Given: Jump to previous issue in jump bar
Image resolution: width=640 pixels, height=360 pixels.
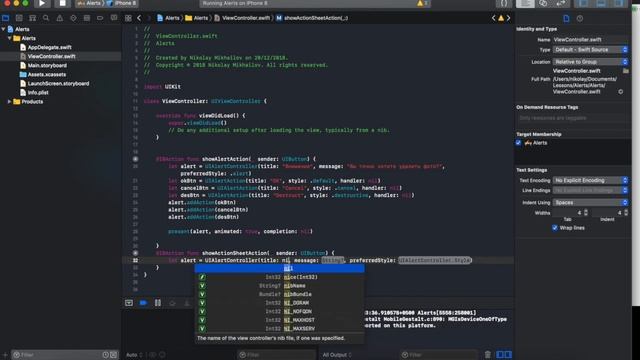Looking at the screenshot, I should pos(493,18).
